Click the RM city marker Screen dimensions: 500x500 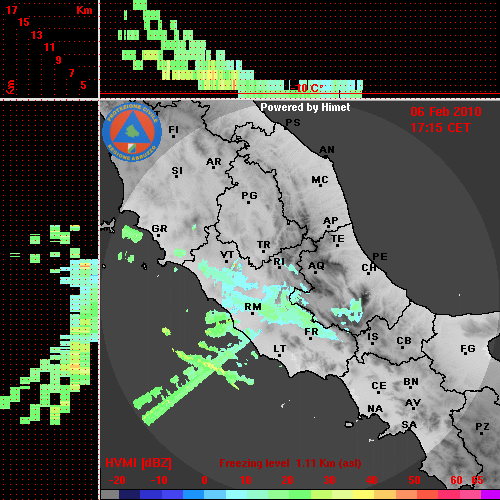point(253,309)
